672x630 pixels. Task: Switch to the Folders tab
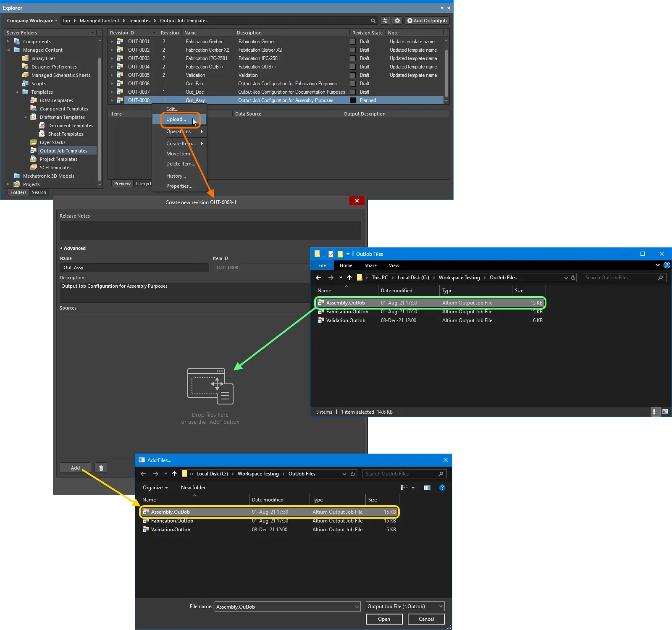[x=18, y=192]
